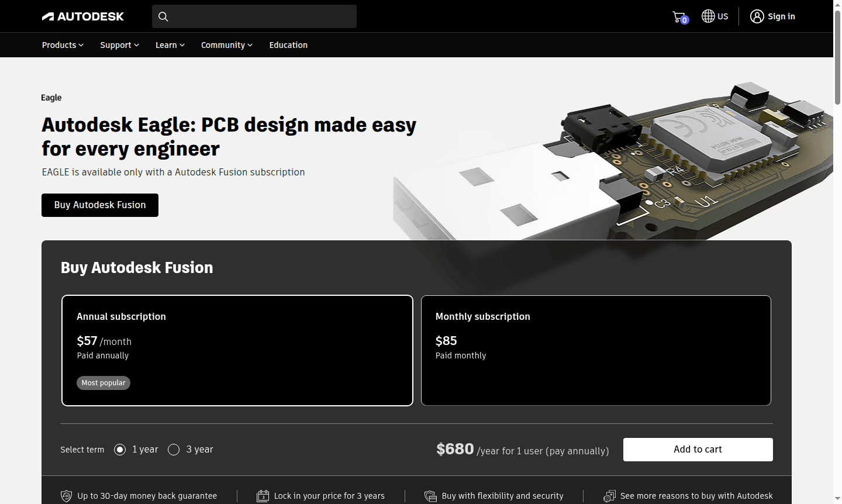Select the Monthly subscription plan
This screenshot has height=504, width=842.
point(596,350)
